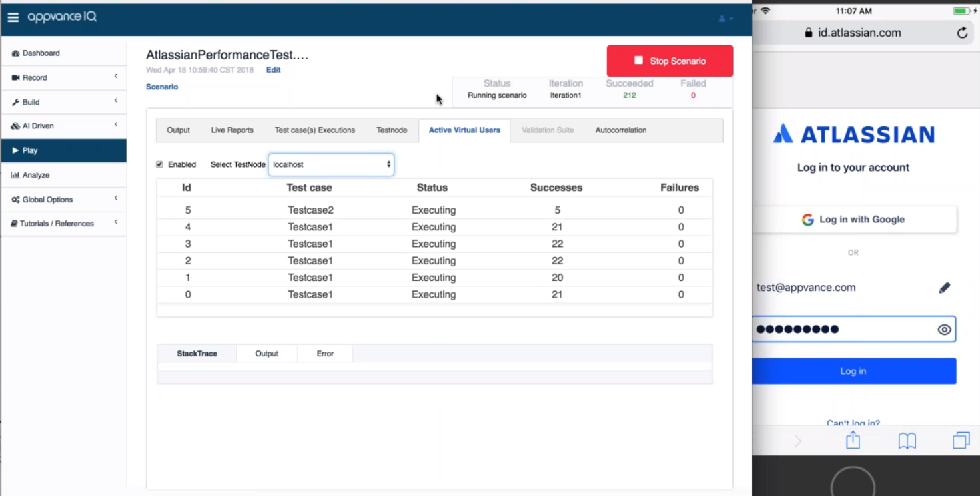Click the Testcase2 row cell
Screen dimensions: 980x496
point(310,210)
